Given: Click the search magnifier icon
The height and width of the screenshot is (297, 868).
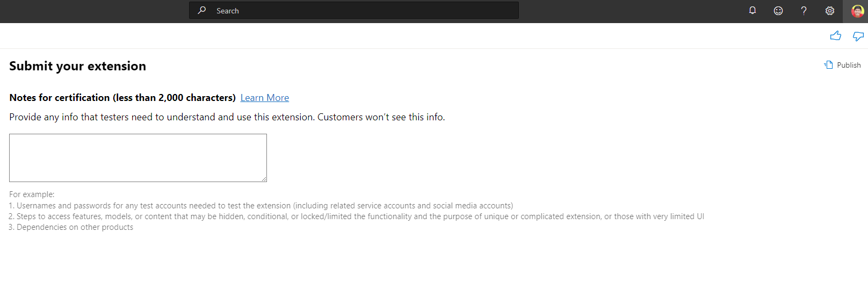Looking at the screenshot, I should click(202, 10).
